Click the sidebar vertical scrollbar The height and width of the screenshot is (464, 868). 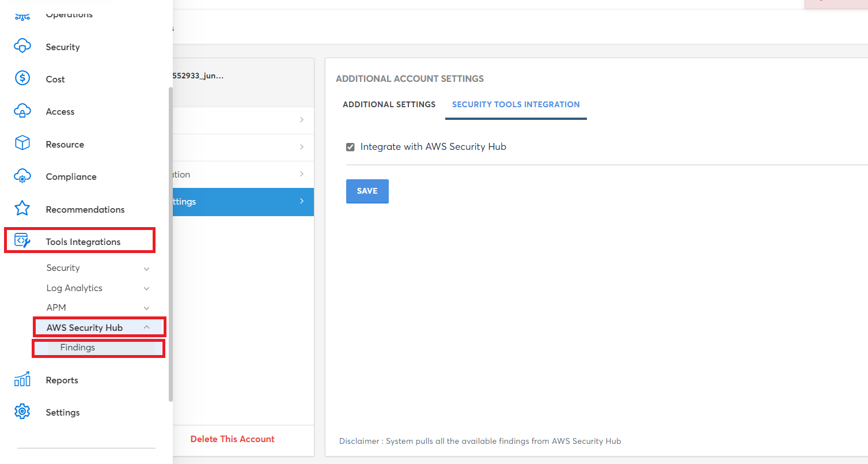[170, 244]
